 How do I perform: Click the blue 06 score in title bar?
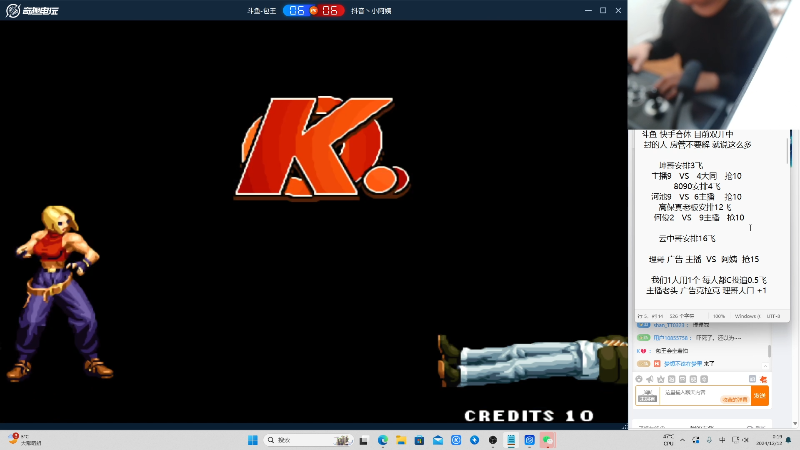[x=297, y=10]
